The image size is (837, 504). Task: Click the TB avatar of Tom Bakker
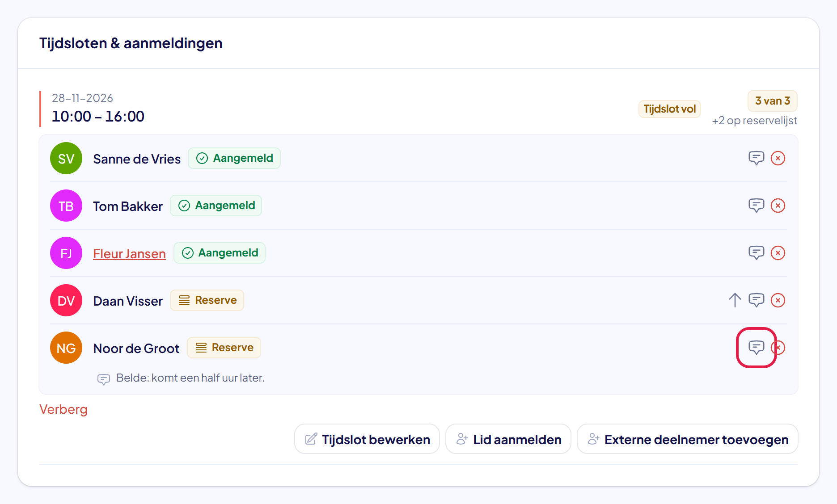point(66,206)
